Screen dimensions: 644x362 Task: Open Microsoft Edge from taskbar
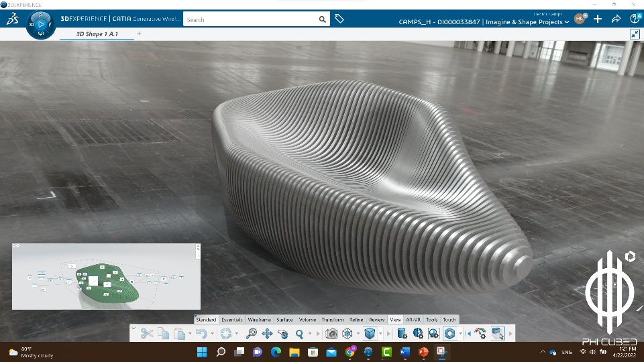[276, 352]
